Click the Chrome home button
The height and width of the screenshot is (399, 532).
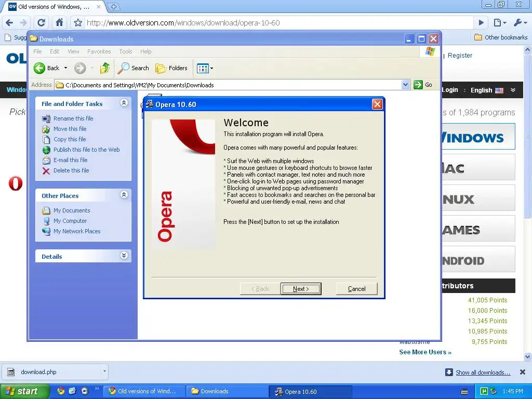click(59, 23)
